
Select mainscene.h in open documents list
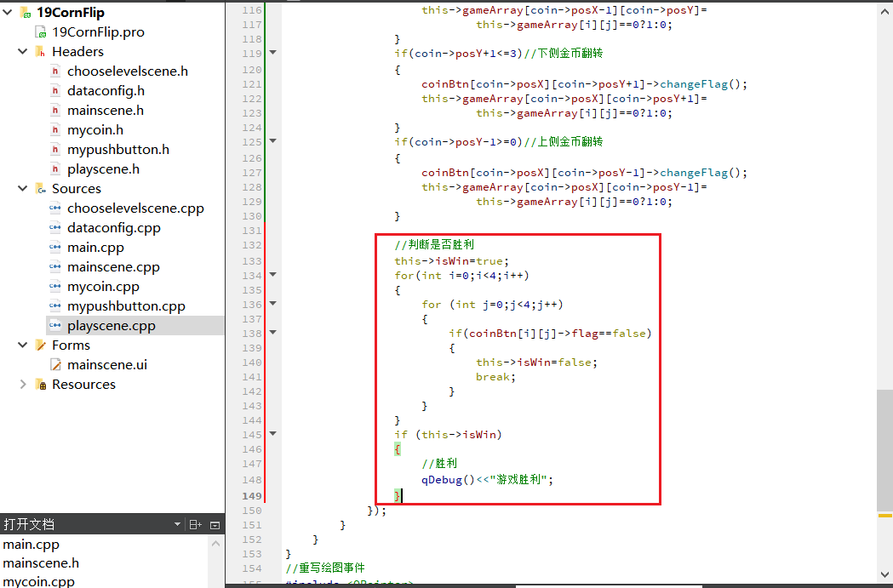pos(40,563)
